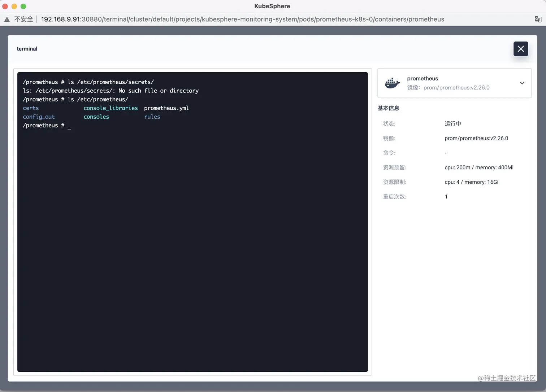This screenshot has width=546, height=392.
Task: Click 'config_out' directory in terminal output
Action: (x=39, y=117)
